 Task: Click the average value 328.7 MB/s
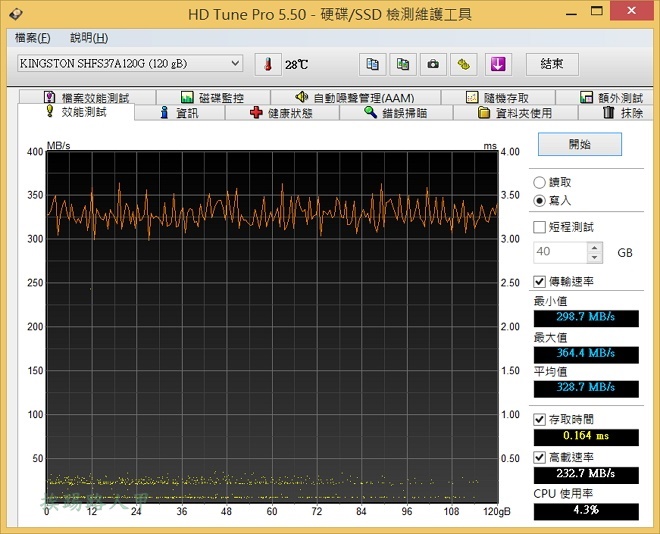click(x=586, y=389)
